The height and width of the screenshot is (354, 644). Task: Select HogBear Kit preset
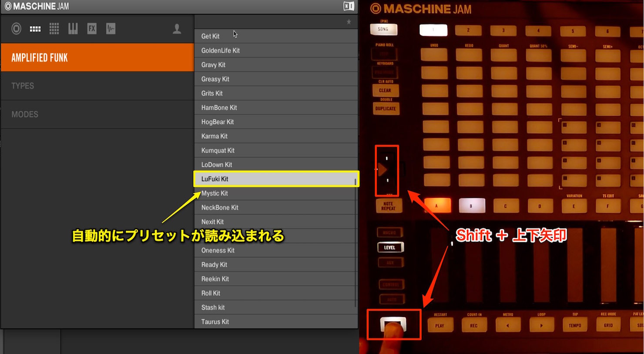276,122
